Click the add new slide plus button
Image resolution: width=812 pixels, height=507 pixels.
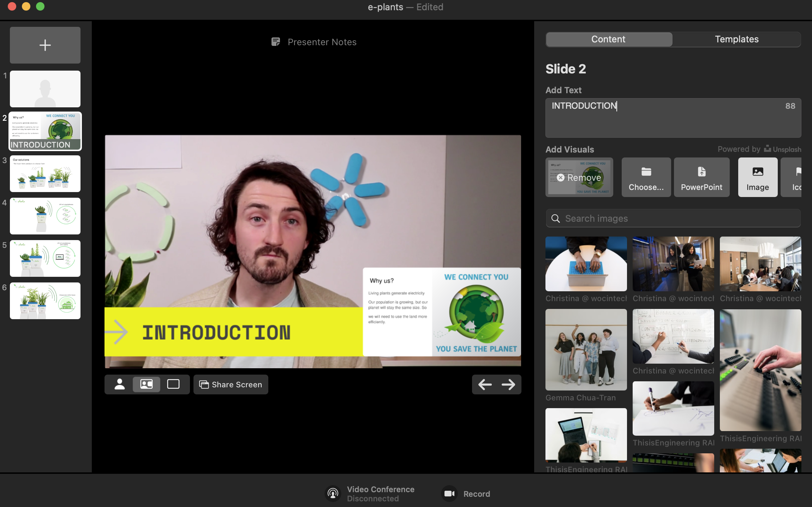(x=45, y=45)
